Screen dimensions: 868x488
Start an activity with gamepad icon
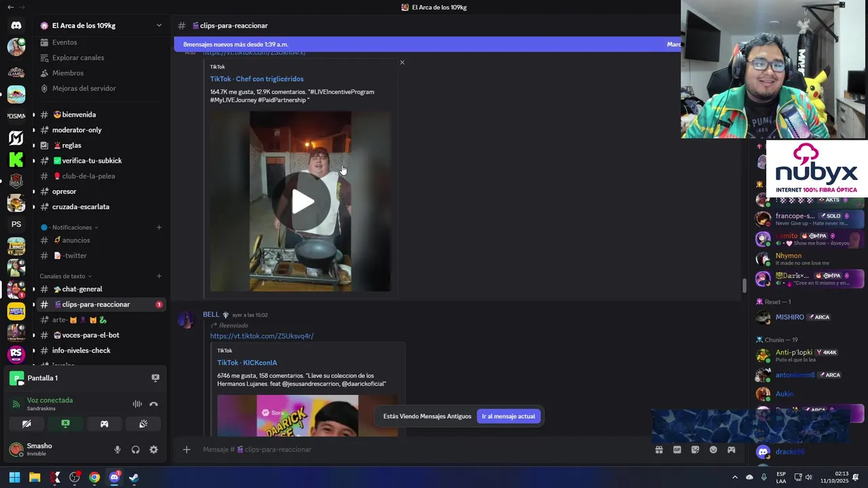[x=104, y=424]
